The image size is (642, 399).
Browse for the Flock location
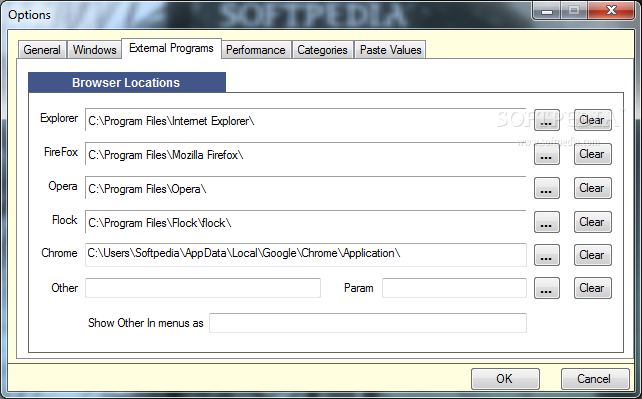tap(547, 222)
